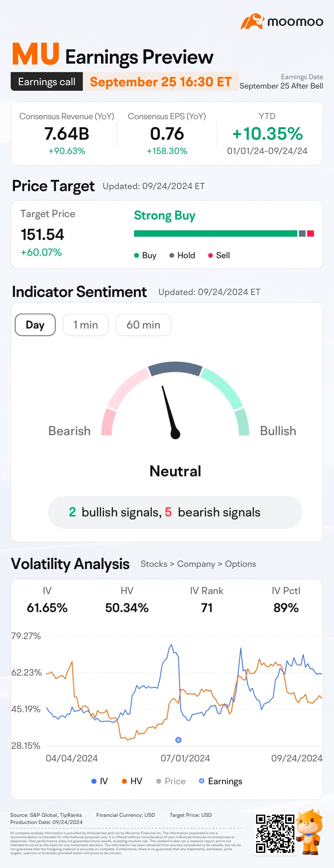Open the Stocks > Company > Options path
The image size is (334, 868).
point(198,564)
